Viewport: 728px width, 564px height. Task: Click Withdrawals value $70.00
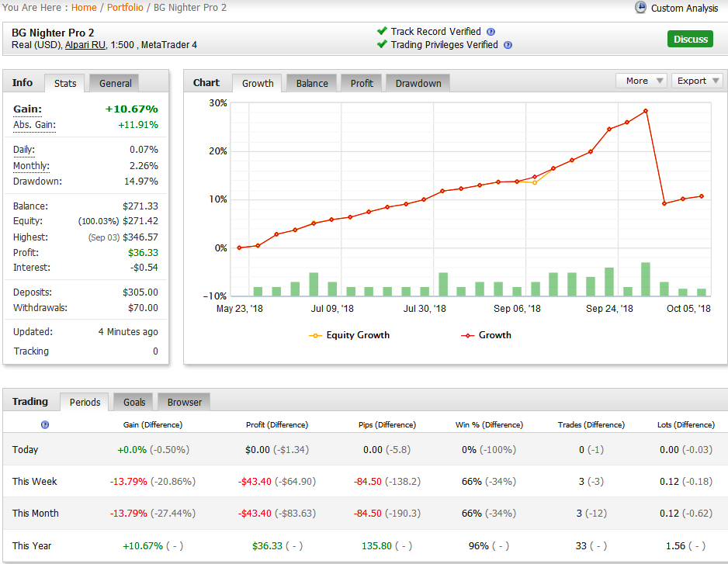tap(143, 308)
